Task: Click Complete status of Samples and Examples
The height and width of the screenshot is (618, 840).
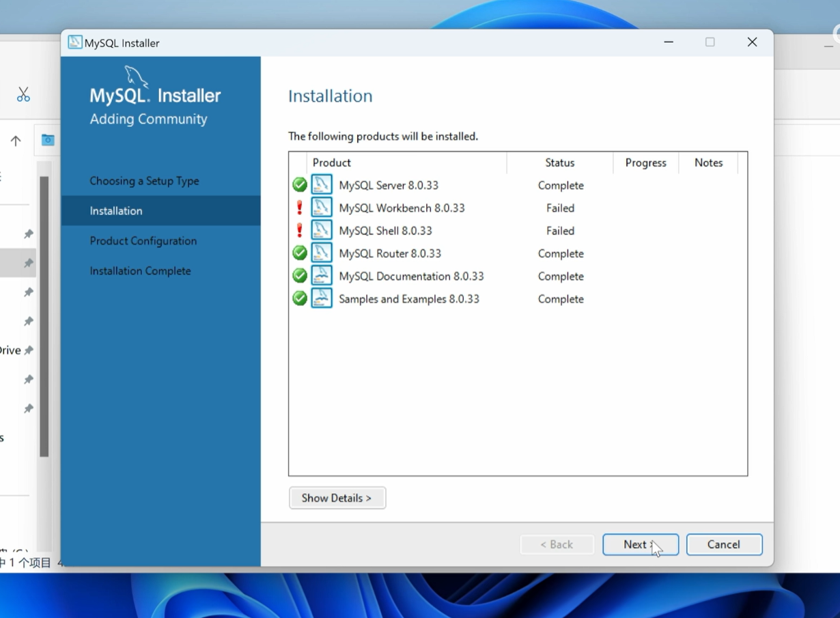Action: pos(561,298)
